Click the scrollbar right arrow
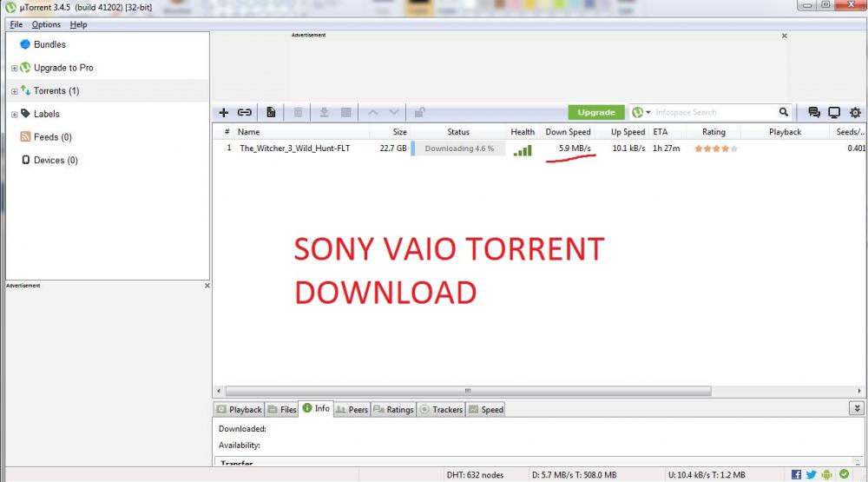This screenshot has width=868, height=482. click(859, 391)
